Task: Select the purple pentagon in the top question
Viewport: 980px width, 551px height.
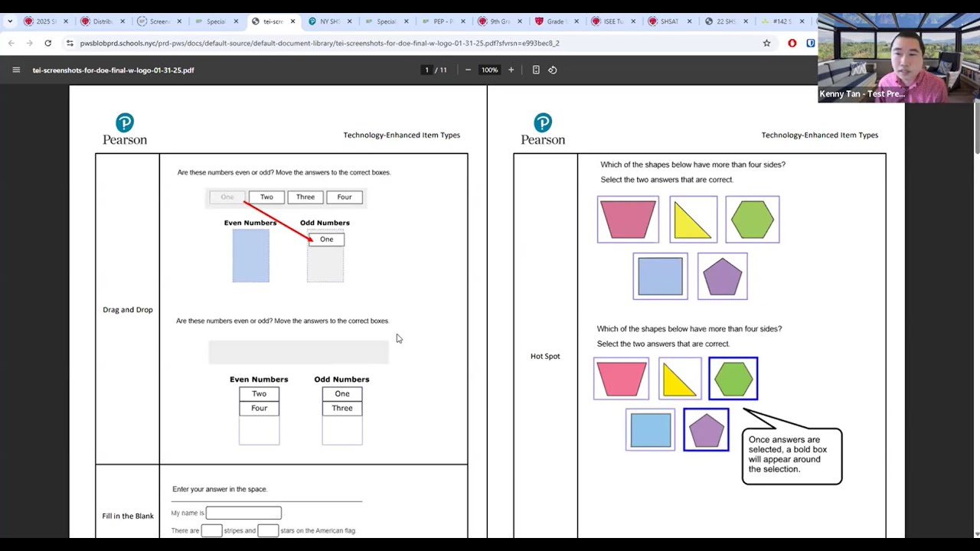Action: pos(722,276)
